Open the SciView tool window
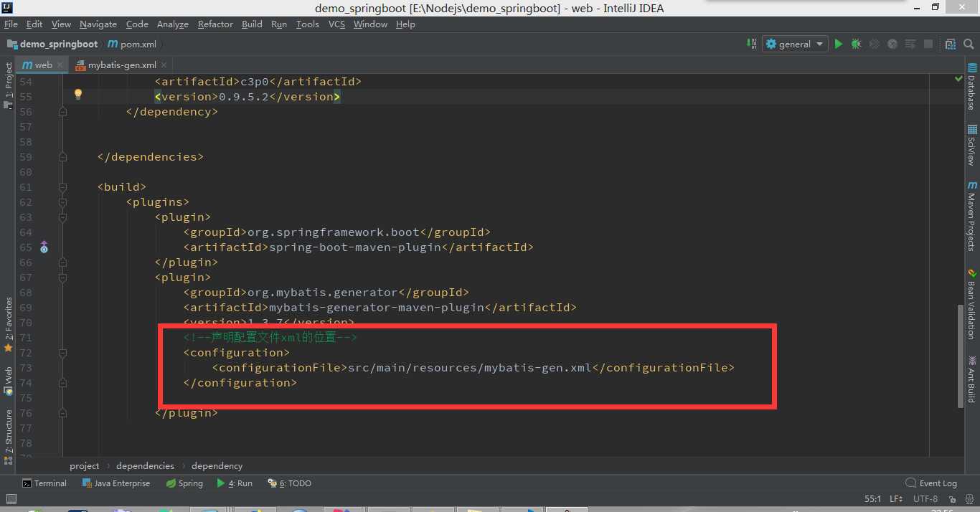Image resolution: width=980 pixels, height=512 pixels. (x=971, y=146)
